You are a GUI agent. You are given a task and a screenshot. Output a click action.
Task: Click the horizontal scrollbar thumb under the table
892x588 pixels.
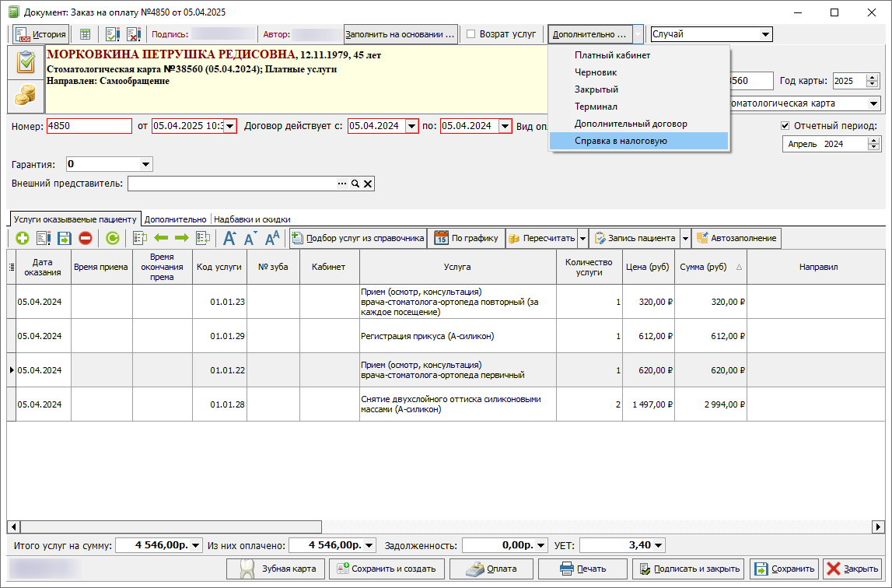pos(170,527)
